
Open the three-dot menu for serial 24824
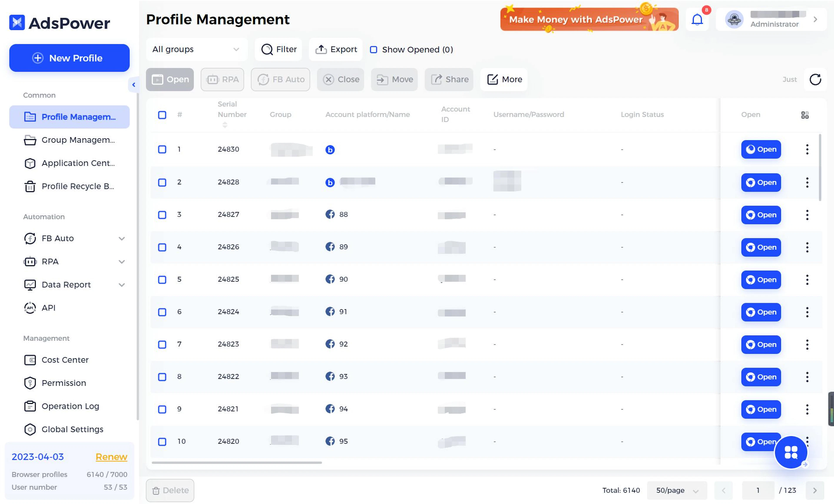(807, 312)
